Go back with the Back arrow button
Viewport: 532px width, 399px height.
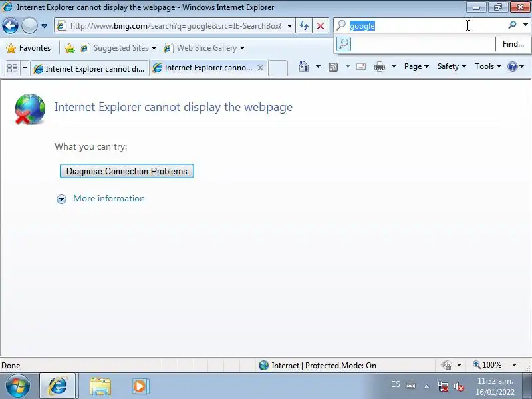coord(10,25)
